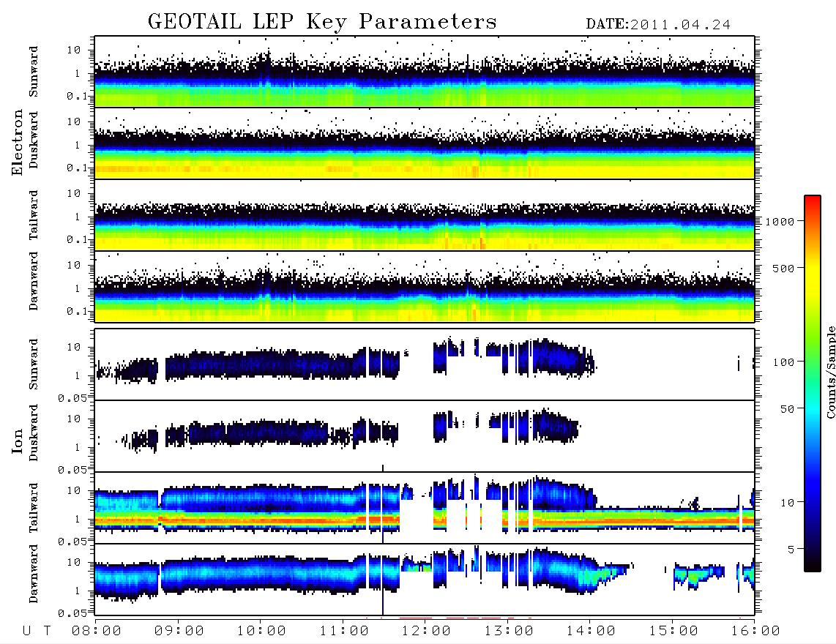The width and height of the screenshot is (836, 644).
Task: Click the Ion Dawnward spectrogram data
Action: 425,580
